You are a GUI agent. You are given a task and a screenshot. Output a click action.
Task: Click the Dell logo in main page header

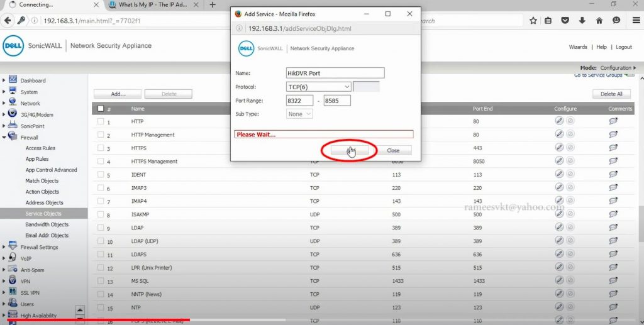(13, 45)
